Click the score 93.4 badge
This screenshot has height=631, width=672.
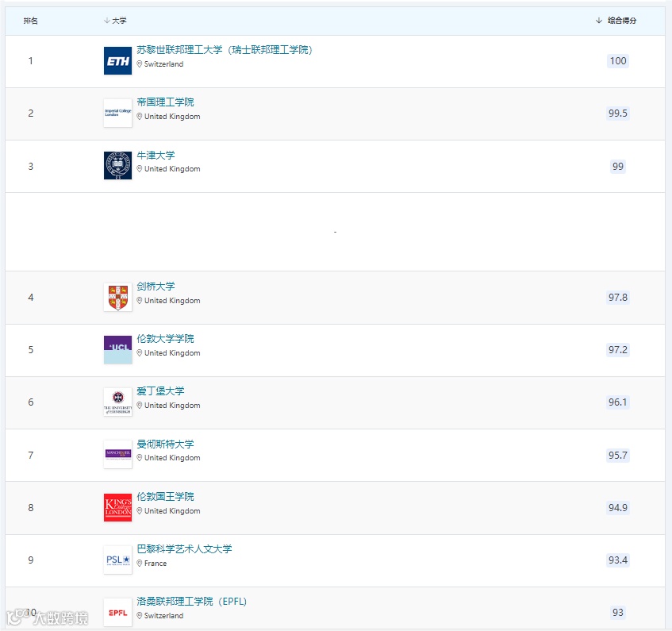[x=617, y=560]
